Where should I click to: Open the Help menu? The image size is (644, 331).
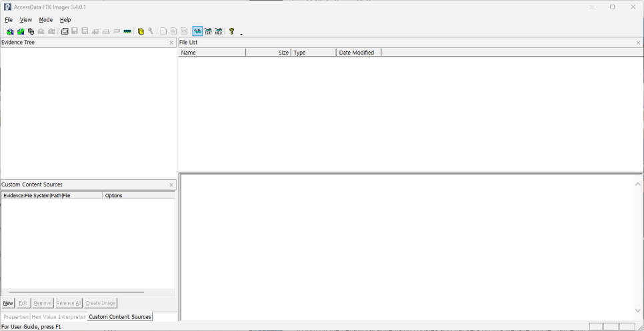click(65, 20)
